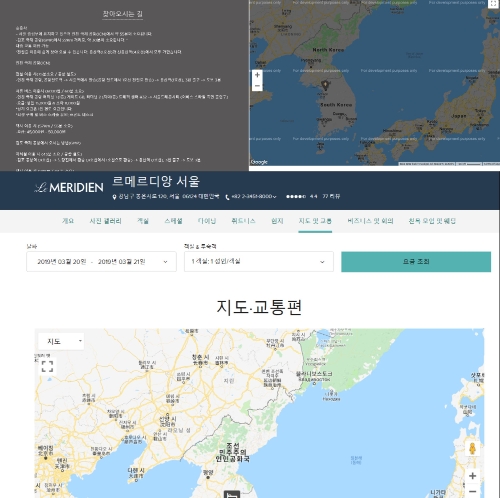Click the Japan label on upper map
The height and width of the screenshot is (498, 500).
[x=459, y=116]
